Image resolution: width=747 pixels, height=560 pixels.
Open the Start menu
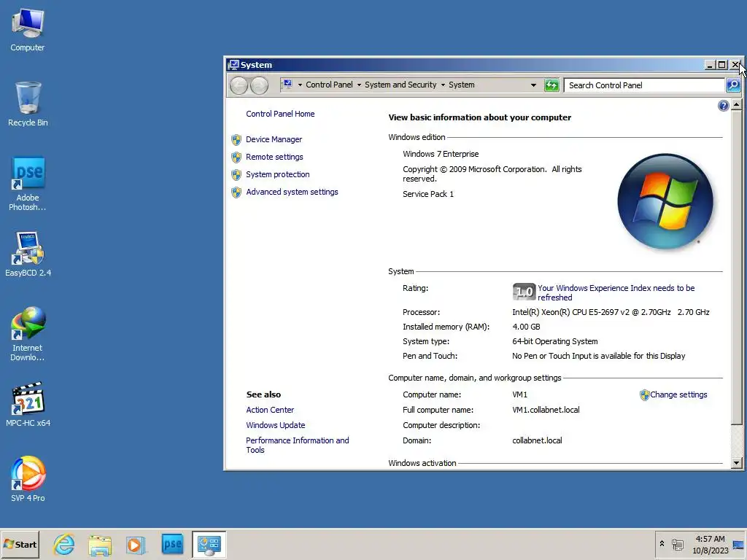tap(20, 544)
